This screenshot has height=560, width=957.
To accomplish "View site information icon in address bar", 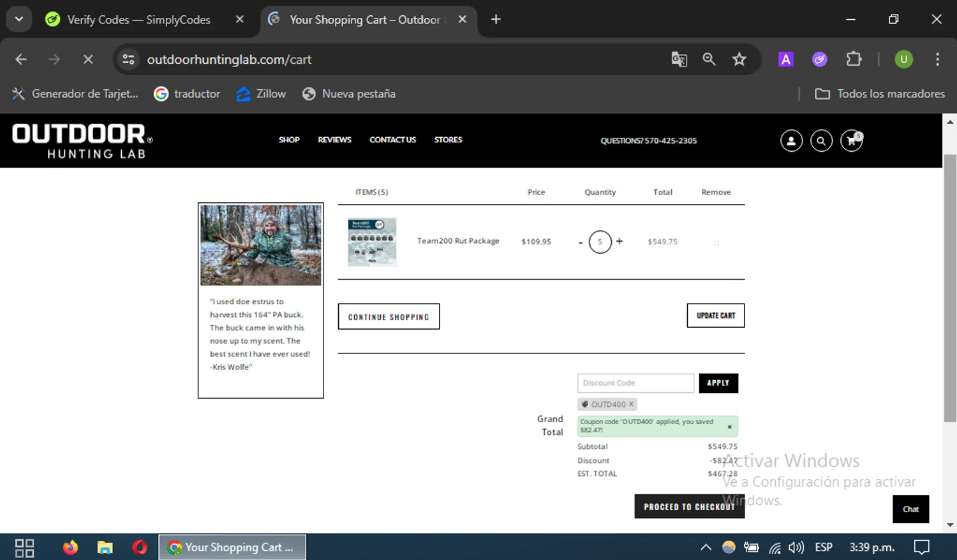I will (x=128, y=59).
